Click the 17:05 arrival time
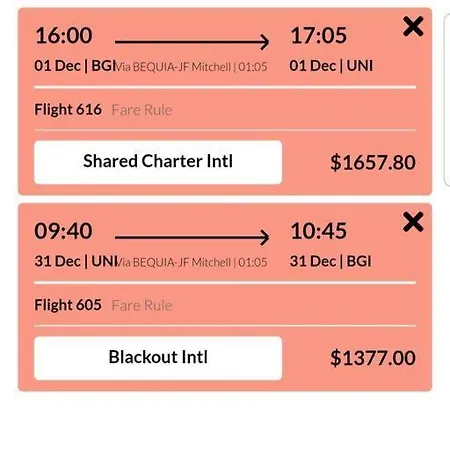The width and height of the screenshot is (450, 450). tap(319, 35)
